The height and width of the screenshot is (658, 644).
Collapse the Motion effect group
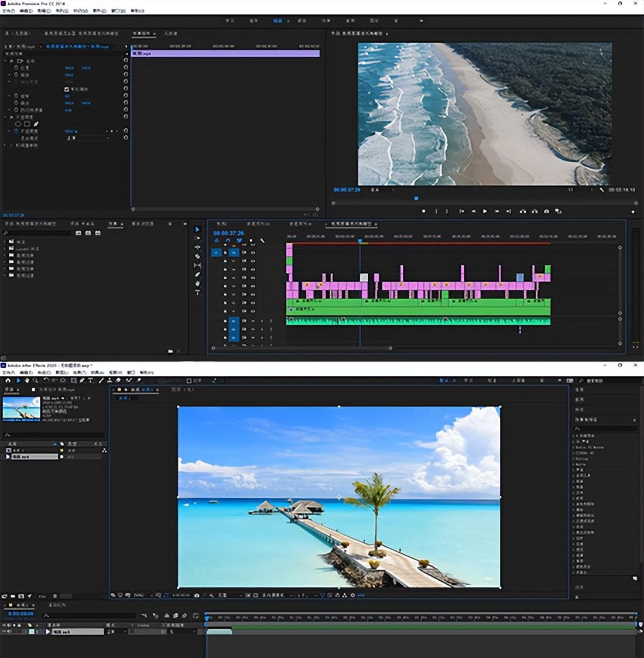[5, 61]
